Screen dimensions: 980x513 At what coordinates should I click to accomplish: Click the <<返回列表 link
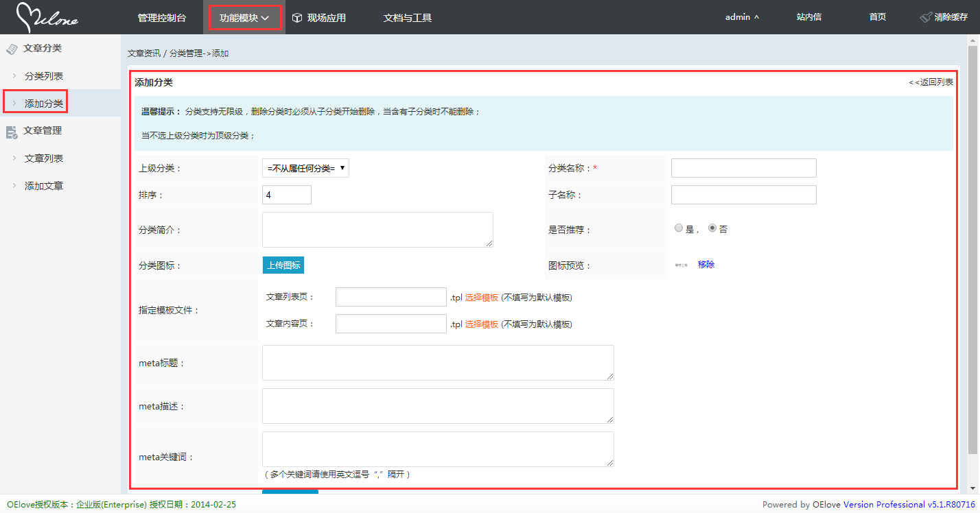(931, 82)
